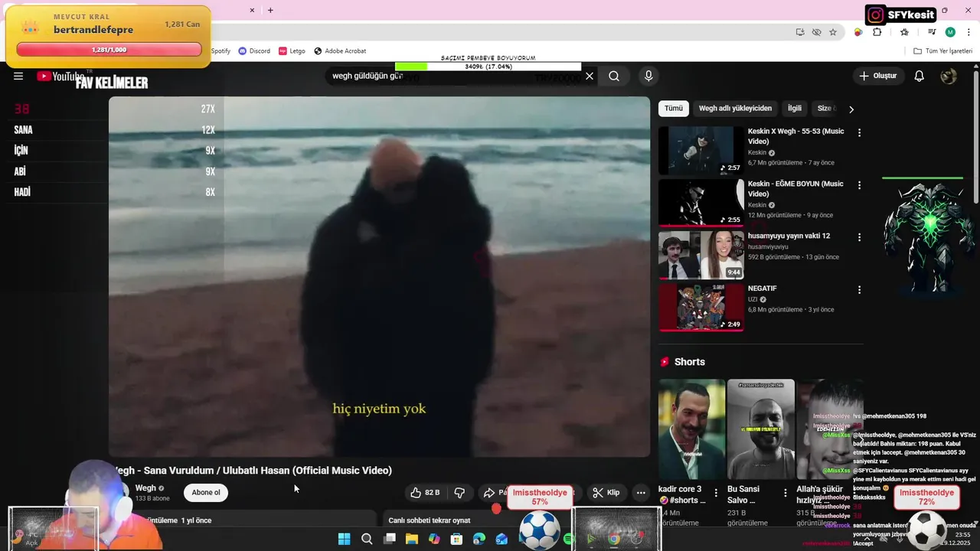
Task: Open the Tüm Yer İşaretleri folder
Action: pyautogui.click(x=942, y=51)
